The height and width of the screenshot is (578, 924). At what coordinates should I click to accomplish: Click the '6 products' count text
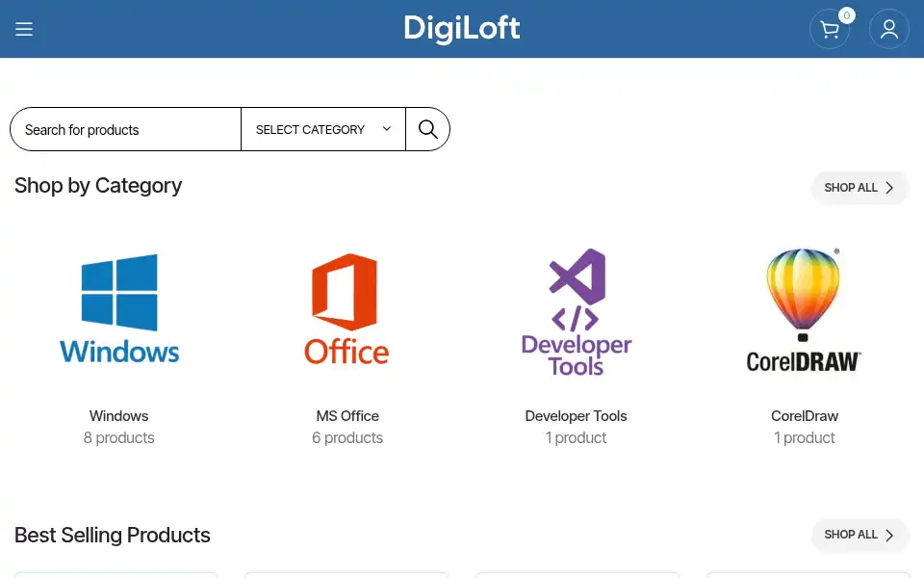click(x=347, y=437)
